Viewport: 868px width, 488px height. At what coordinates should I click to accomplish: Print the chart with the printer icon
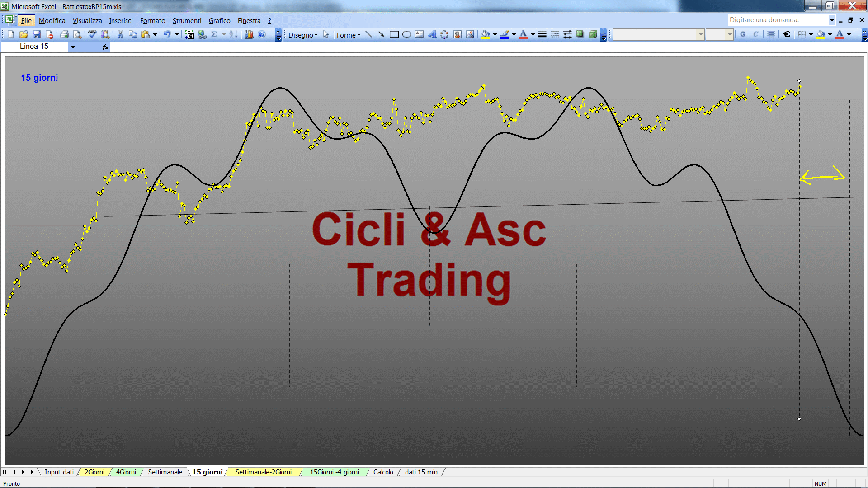[x=64, y=34]
